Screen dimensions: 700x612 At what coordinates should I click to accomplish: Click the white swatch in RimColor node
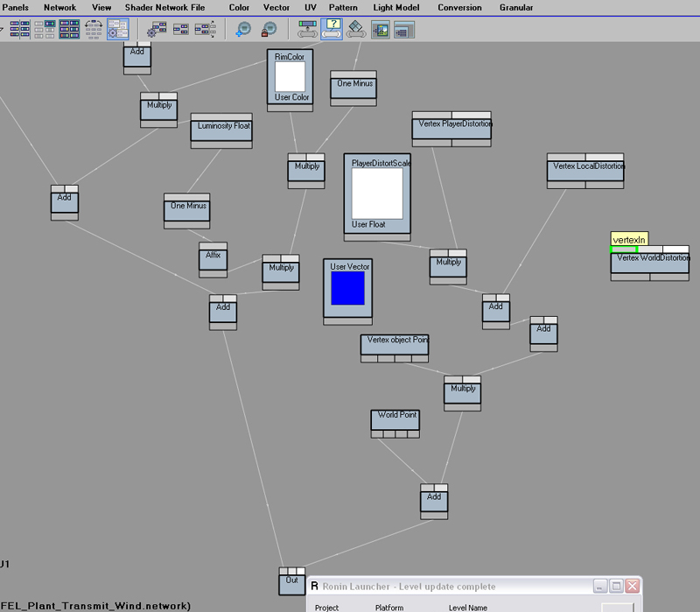pos(290,76)
